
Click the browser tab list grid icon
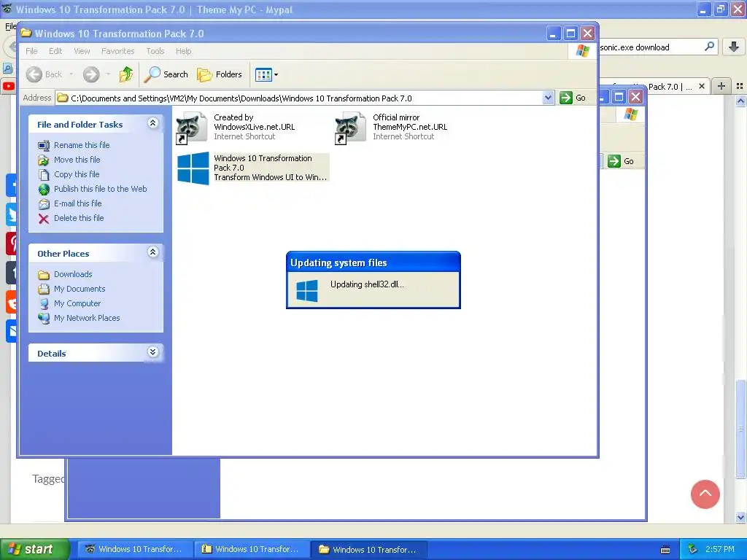(740, 86)
